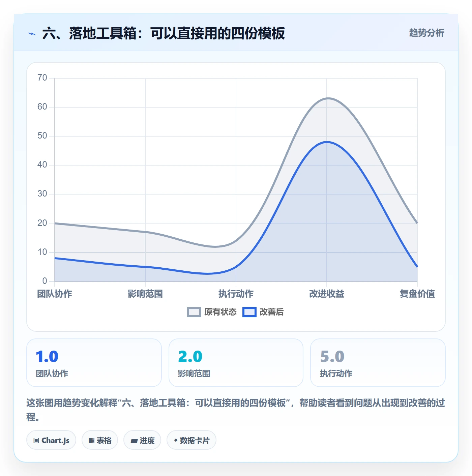This screenshot has height=476, width=472.
Task: Toggle the 原有状态 legend color box
Action: coord(194,312)
